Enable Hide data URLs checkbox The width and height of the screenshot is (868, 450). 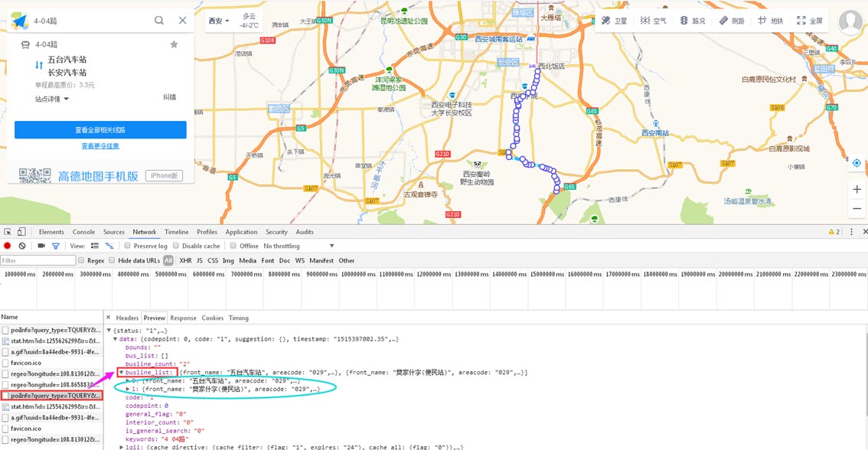(112, 260)
